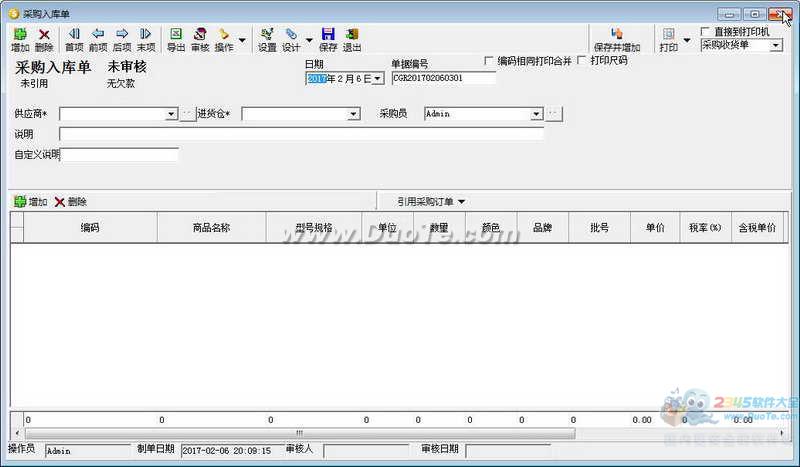Click the 保存并增加 toolbar button
Image resolution: width=800 pixels, height=467 pixels.
point(617,40)
